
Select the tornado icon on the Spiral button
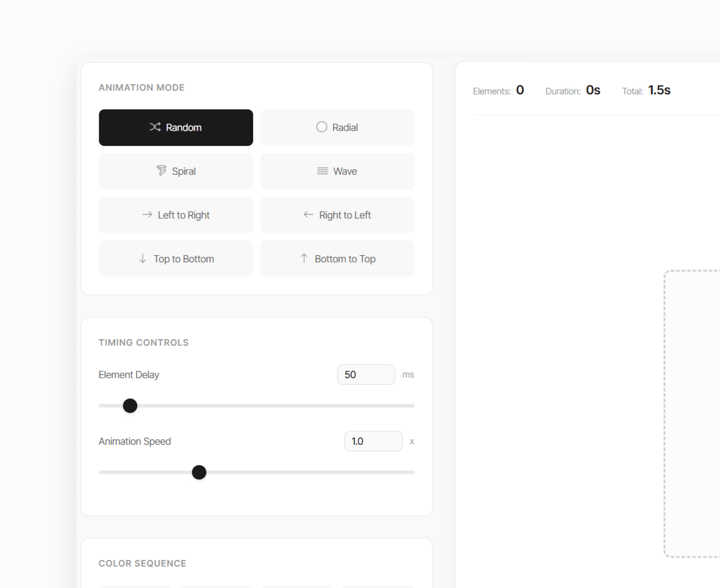[162, 171]
